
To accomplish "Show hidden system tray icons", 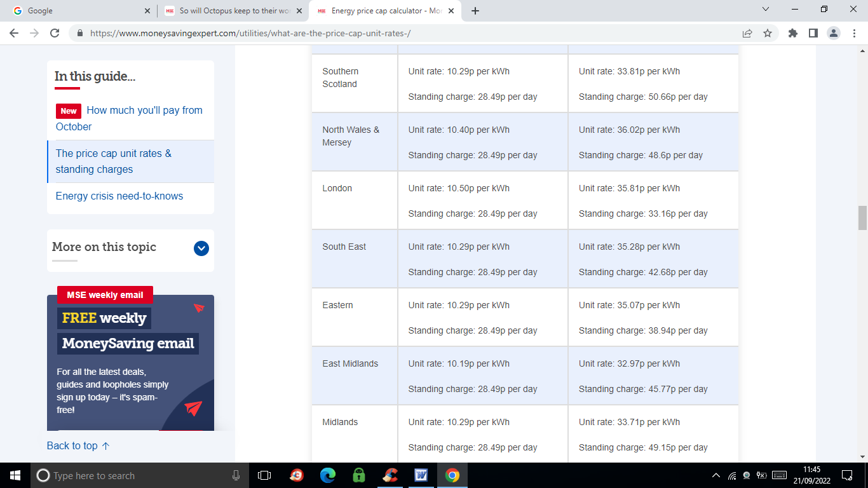I will tap(716, 475).
